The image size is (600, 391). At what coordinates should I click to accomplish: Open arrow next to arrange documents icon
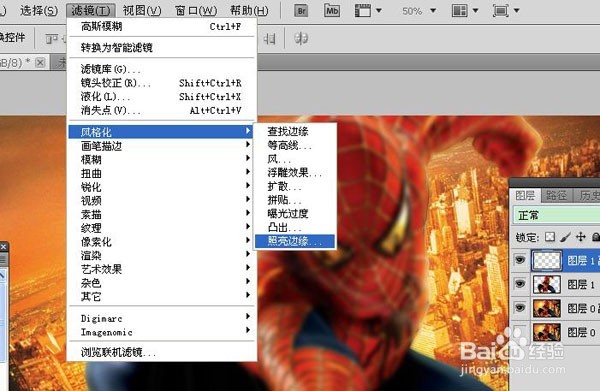click(475, 10)
